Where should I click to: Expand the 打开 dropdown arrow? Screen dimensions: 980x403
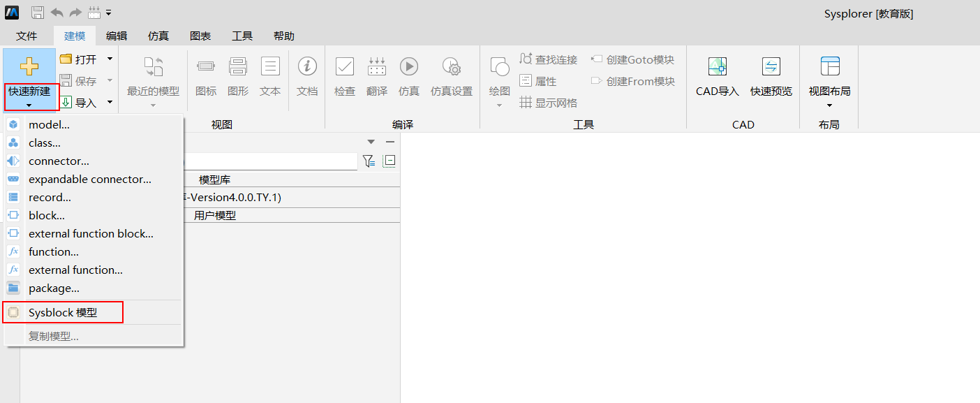click(110, 59)
